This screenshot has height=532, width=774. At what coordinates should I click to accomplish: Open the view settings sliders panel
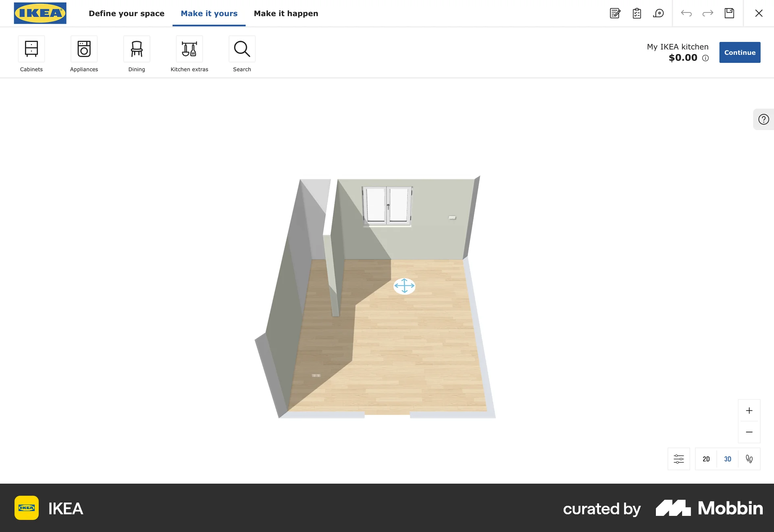click(x=678, y=459)
